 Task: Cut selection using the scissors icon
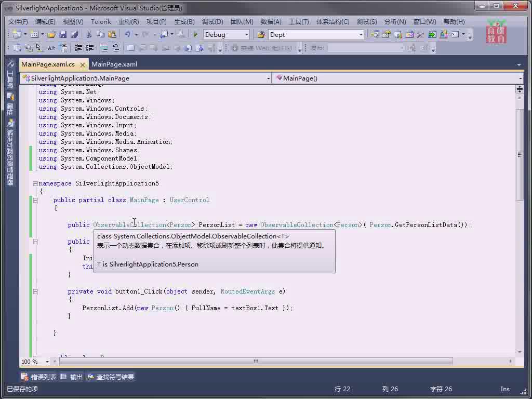(x=89, y=34)
